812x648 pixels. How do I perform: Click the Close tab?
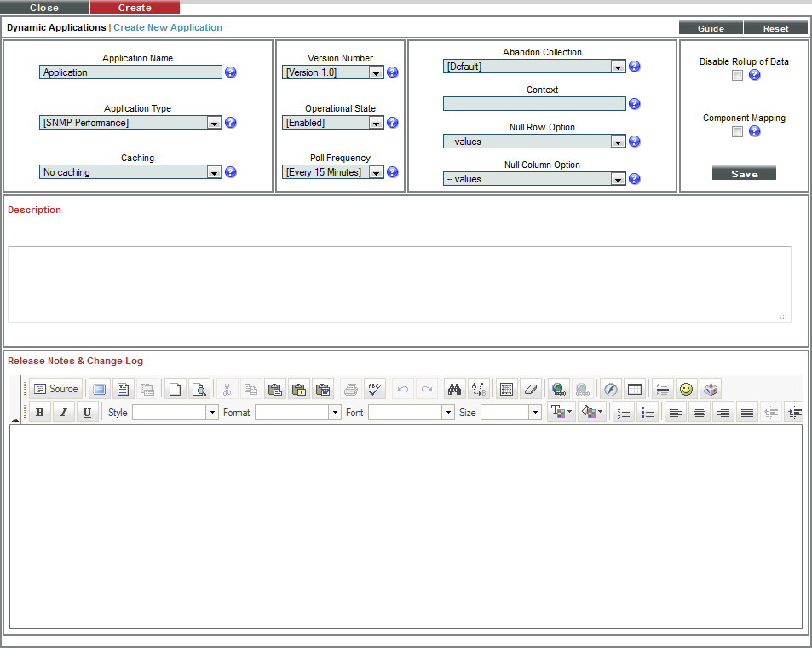(x=44, y=8)
